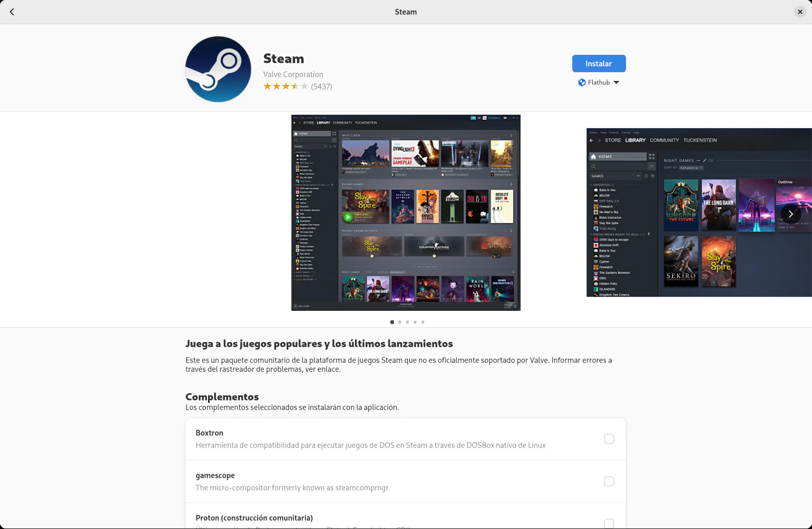Jump to third screenshot indicator dot
The width and height of the screenshot is (812, 529).
point(407,322)
